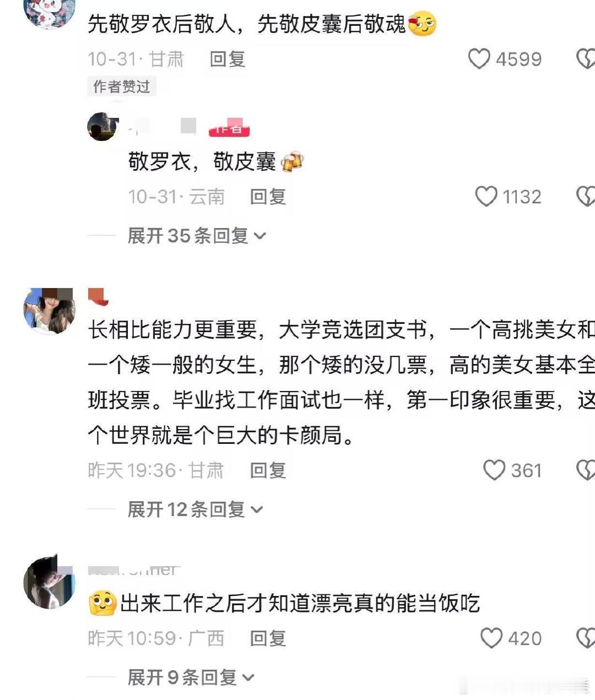Tap the 作者赞过 tag

coord(122,86)
